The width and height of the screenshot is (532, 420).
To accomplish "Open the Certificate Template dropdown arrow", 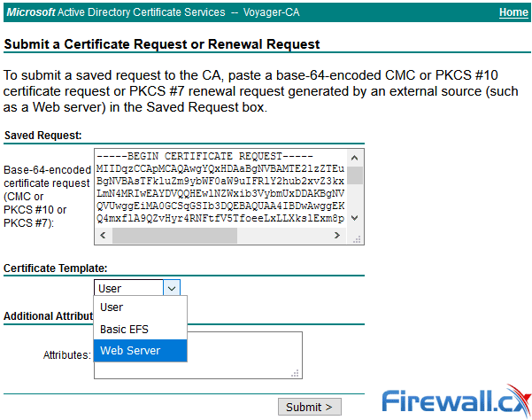I will click(x=172, y=288).
